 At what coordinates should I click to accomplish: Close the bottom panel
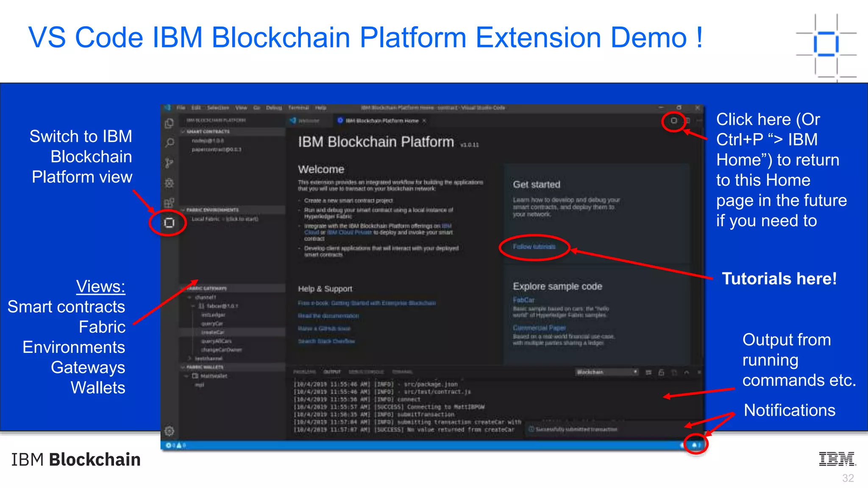(699, 372)
